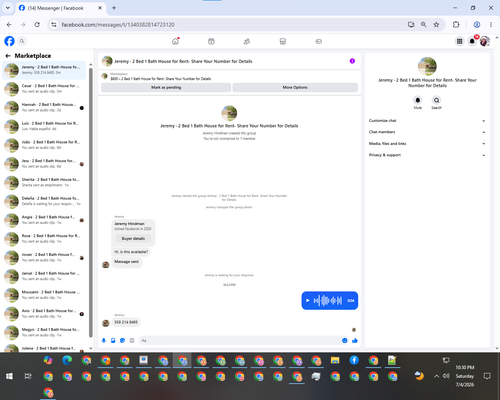The image size is (500, 400).
Task: Open Microsoft Edge from taskbar
Action: coord(67,360)
